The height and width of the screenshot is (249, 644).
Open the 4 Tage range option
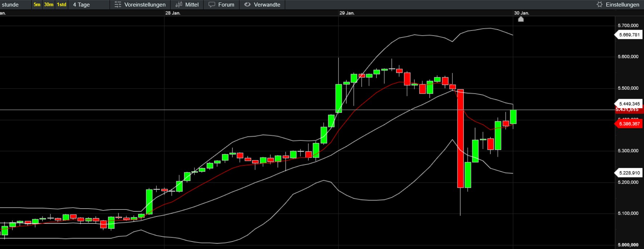[81, 5]
